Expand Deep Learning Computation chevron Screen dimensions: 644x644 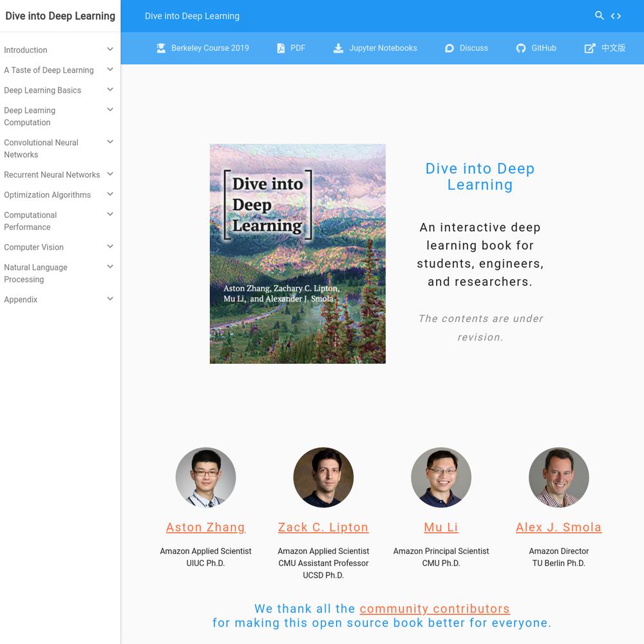(x=110, y=109)
